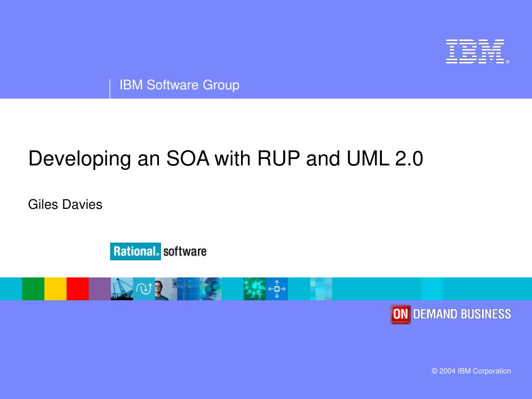Click the four-direction arrows icon tile
Screen dimensions: 532x399
[277, 289]
